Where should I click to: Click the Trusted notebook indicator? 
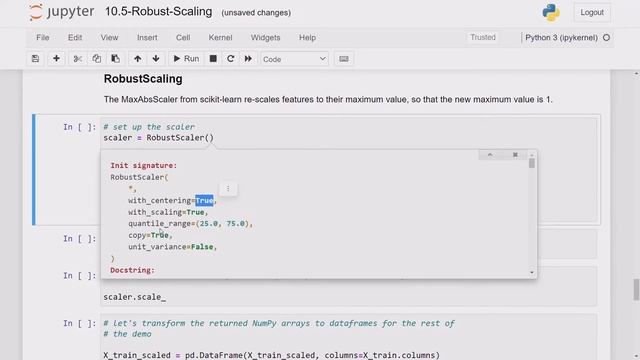pos(483,37)
